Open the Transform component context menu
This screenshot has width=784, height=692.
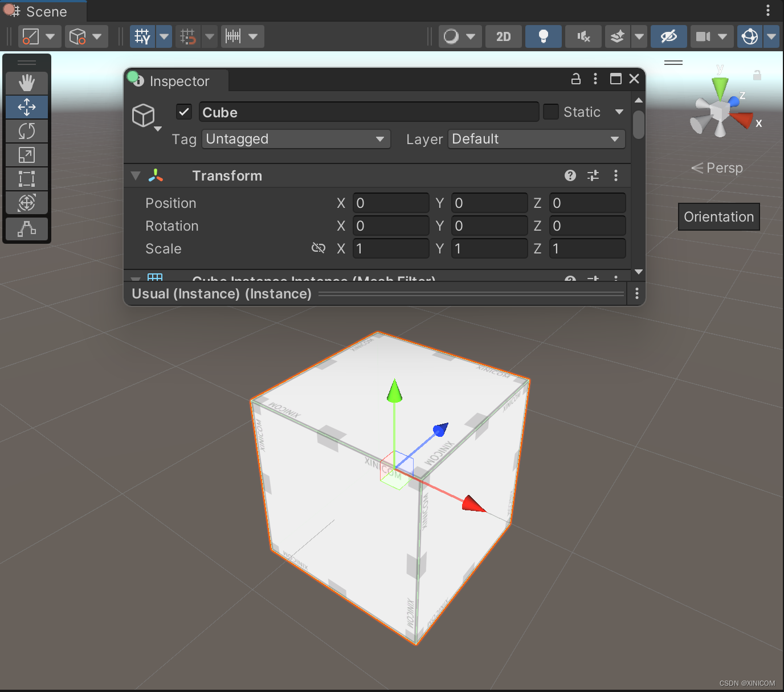(x=616, y=175)
